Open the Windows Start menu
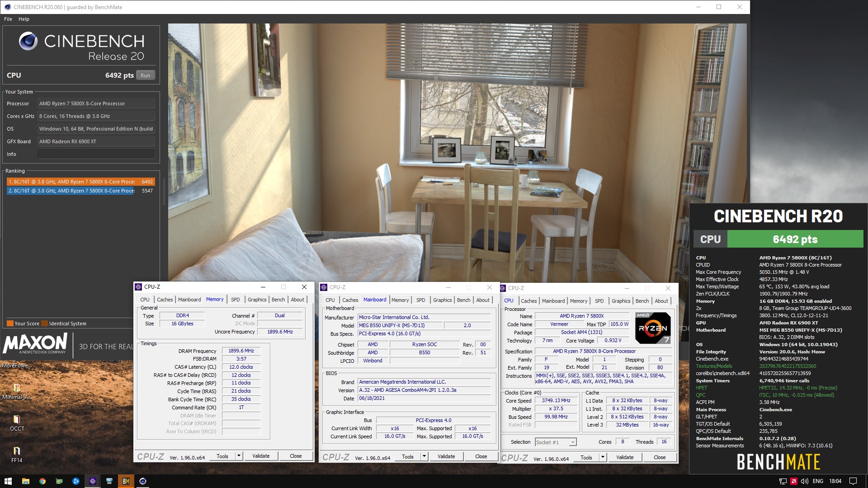868x488 pixels. (8, 481)
